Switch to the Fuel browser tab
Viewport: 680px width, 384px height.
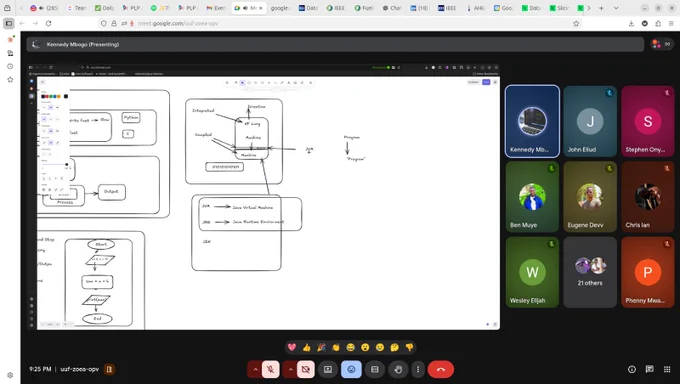[363, 8]
